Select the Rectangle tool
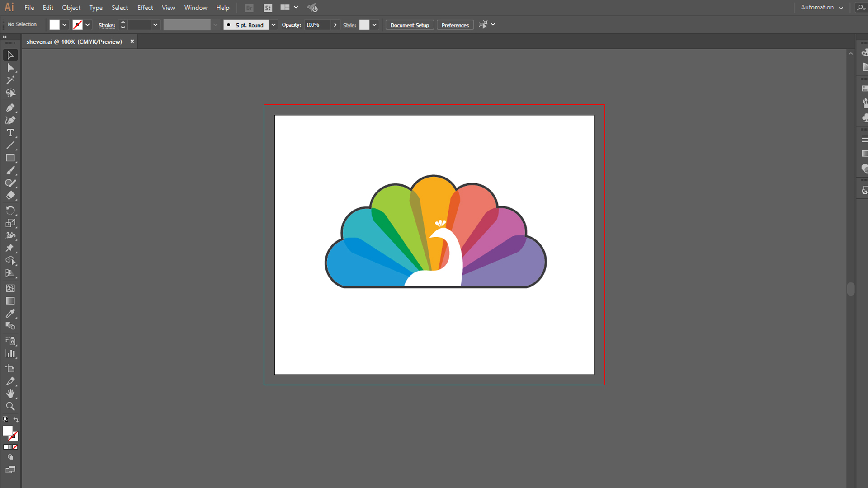This screenshot has width=868, height=488. 10,158
